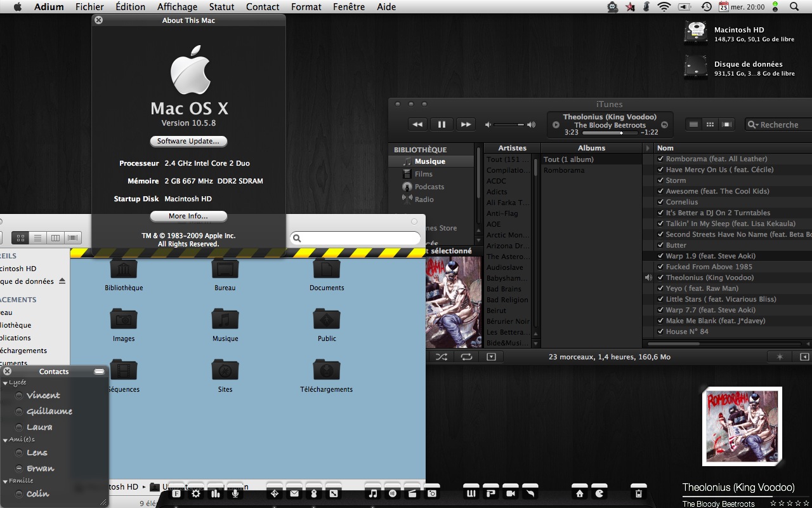Image resolution: width=812 pixels, height=508 pixels.
Task: Open Genius button at iTunes bottom right
Action: pyautogui.click(x=780, y=357)
